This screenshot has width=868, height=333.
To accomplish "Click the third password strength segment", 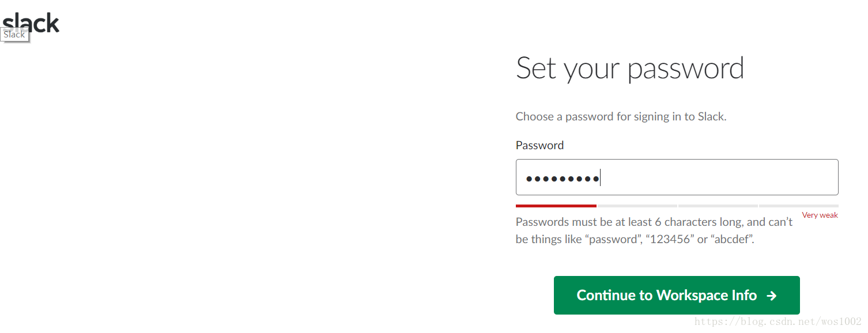I will click(x=718, y=206).
